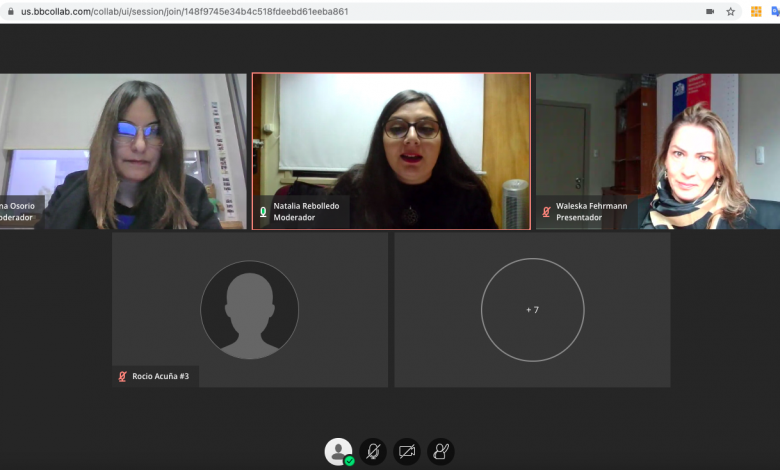This screenshot has height=470, width=780.
Task: Turn on camera with video toggle
Action: [407, 452]
